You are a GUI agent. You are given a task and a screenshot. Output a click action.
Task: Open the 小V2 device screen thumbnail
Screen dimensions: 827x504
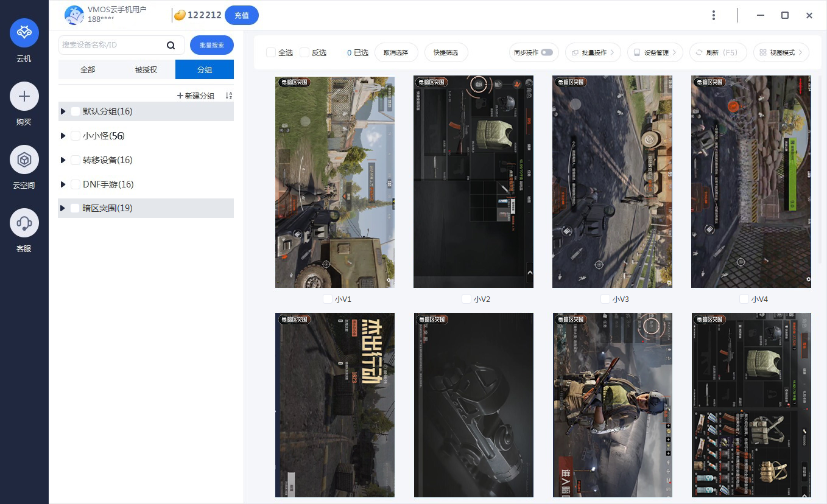473,182
